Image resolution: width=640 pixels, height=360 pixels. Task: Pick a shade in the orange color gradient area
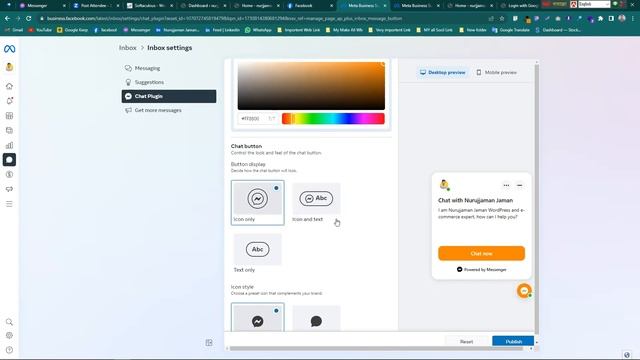[x=311, y=86]
